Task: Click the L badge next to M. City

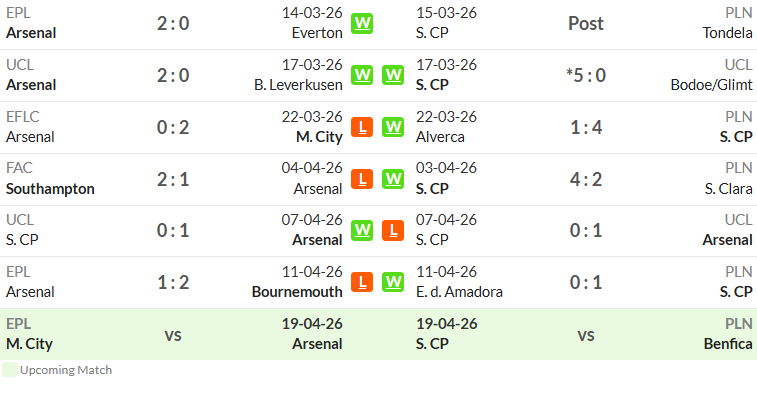Action: tap(362, 127)
